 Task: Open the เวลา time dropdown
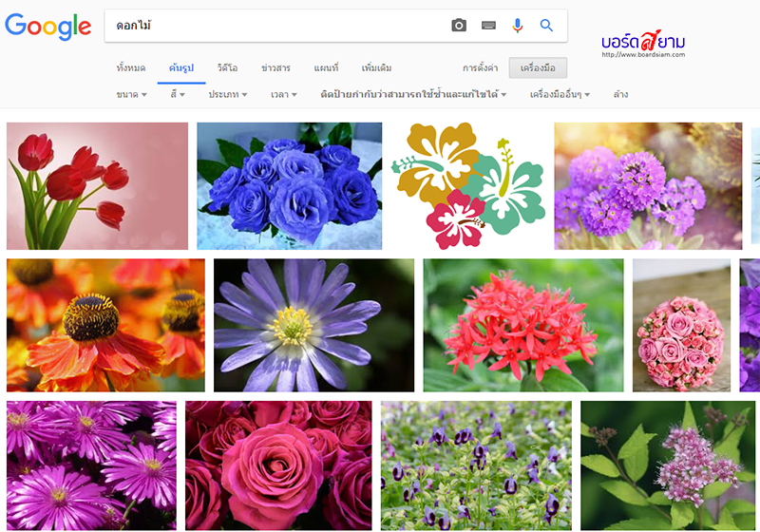pyautogui.click(x=283, y=95)
